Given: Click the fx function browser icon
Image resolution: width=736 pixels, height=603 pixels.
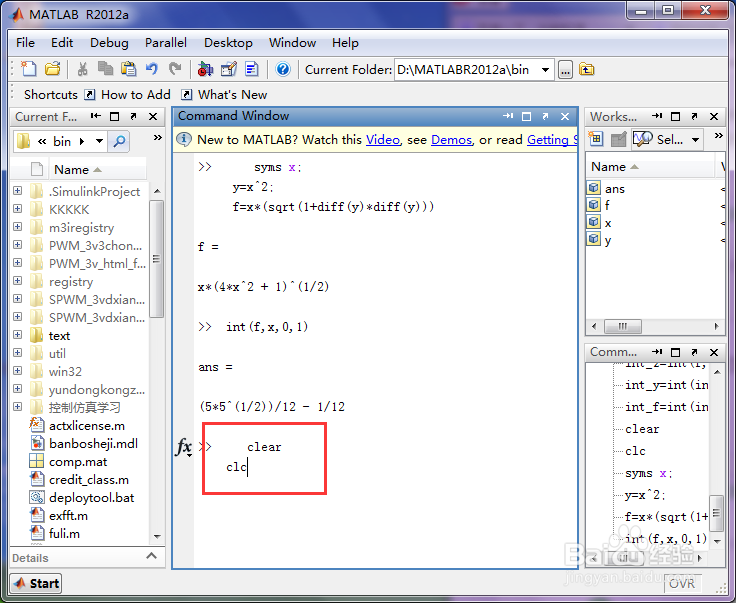Looking at the screenshot, I should (184, 447).
